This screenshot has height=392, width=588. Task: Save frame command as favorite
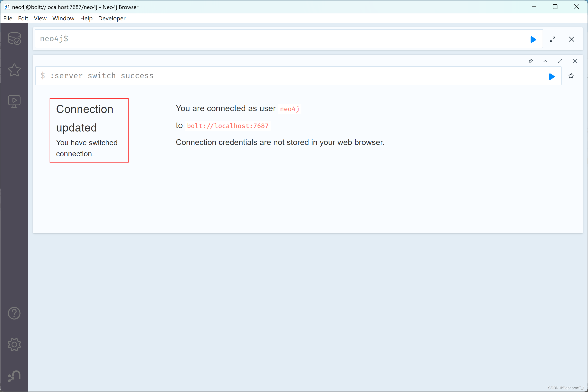571,76
